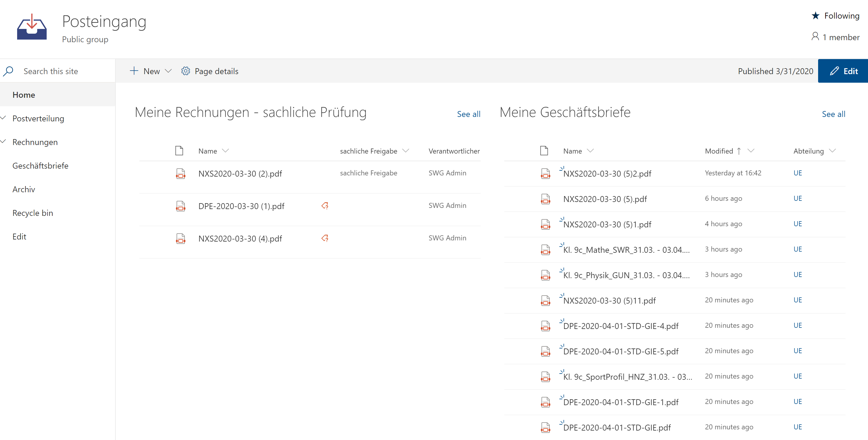Expand the New dropdown menu
Image resolution: width=868 pixels, height=440 pixels.
click(168, 71)
